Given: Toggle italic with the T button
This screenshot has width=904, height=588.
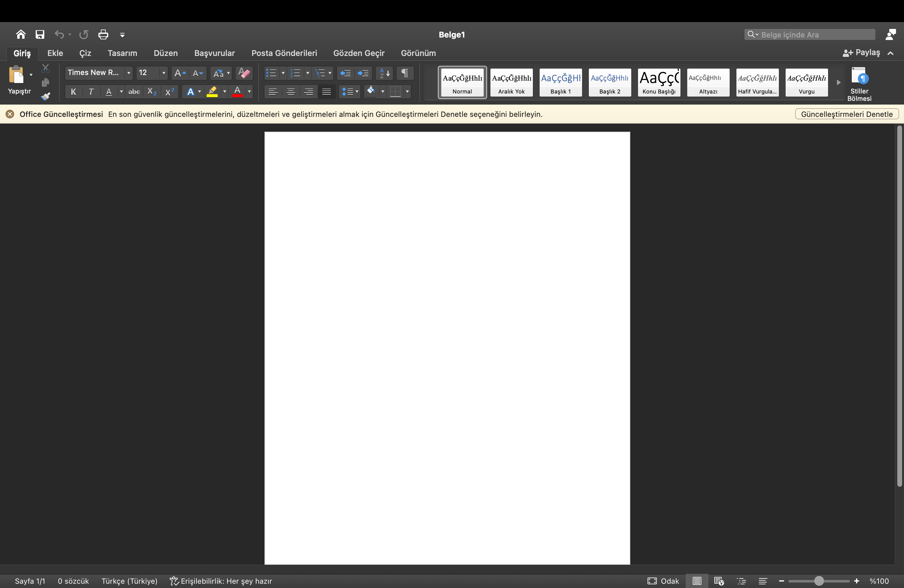Looking at the screenshot, I should (x=91, y=92).
